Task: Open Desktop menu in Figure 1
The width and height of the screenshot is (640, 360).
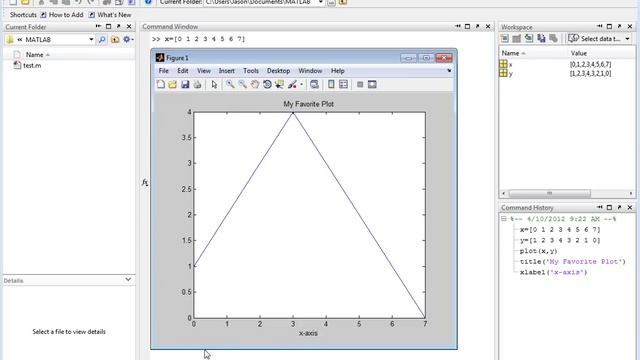Action: (x=278, y=71)
